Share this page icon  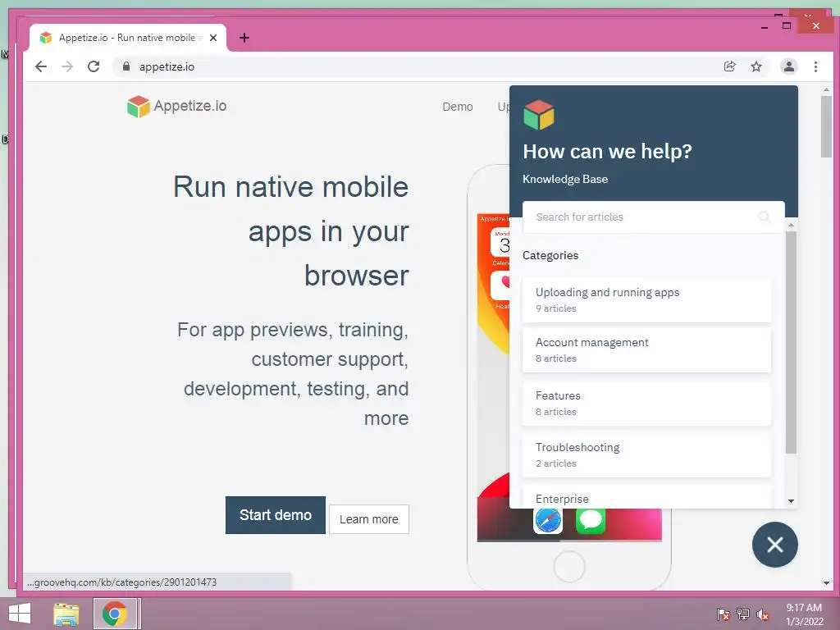[x=729, y=66]
